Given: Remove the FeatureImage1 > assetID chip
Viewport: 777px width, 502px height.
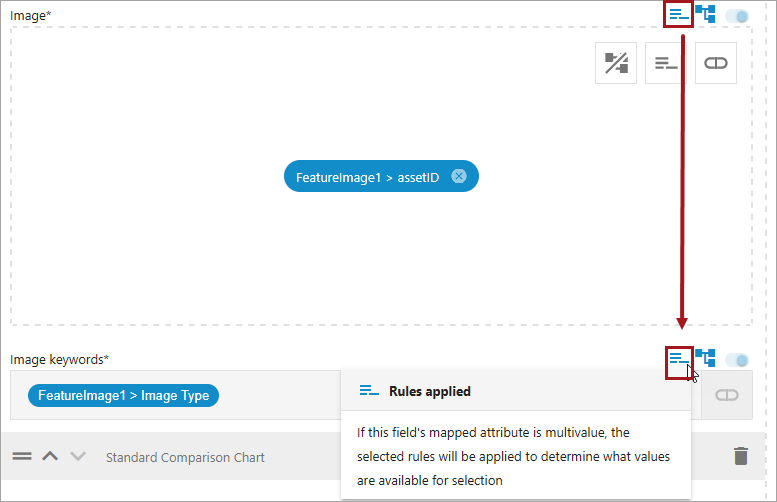Looking at the screenshot, I should (459, 177).
